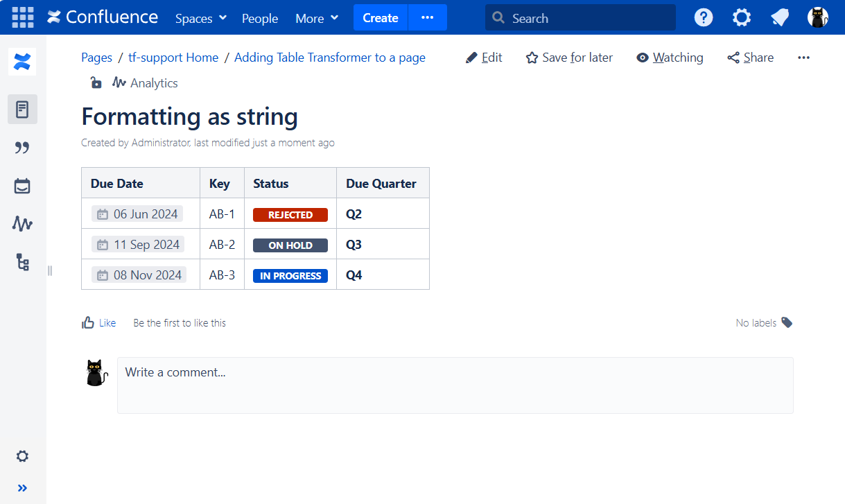Open the Analytics icon in left sidebar
Viewport: 845px width, 504px height.
pos(22,224)
